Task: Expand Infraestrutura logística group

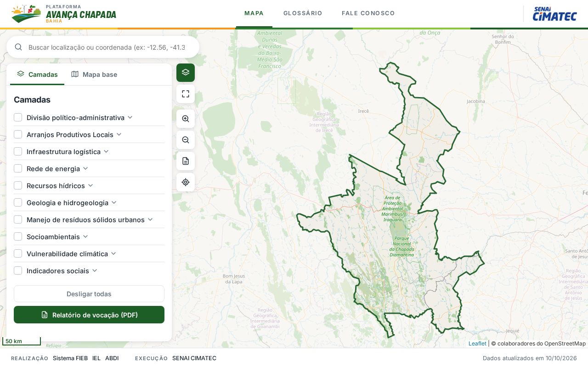Action: click(x=106, y=151)
